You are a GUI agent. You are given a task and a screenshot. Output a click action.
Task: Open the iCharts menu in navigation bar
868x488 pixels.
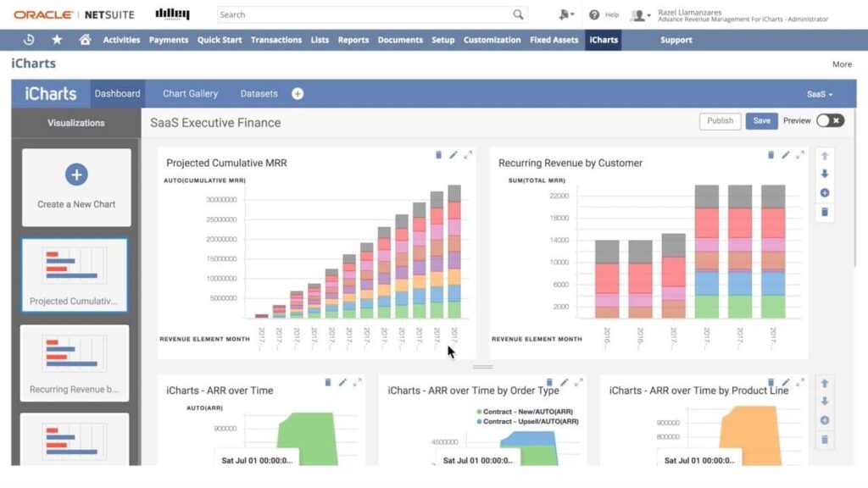tap(604, 40)
